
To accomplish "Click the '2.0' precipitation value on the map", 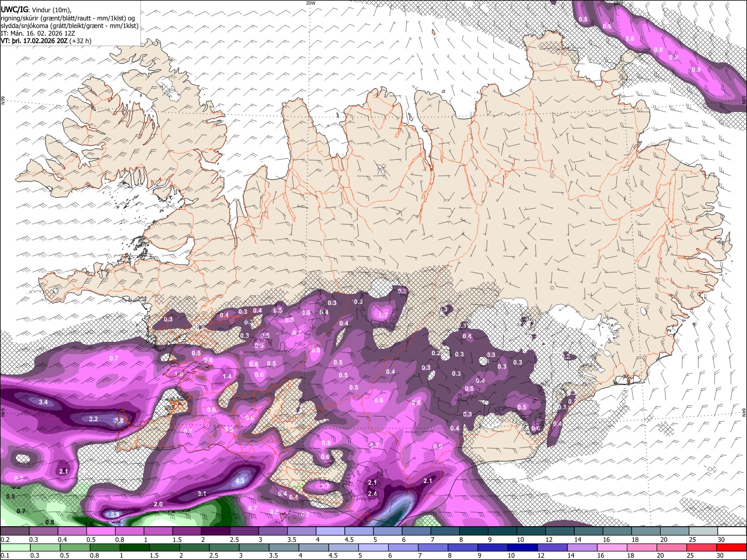I will [x=158, y=504].
